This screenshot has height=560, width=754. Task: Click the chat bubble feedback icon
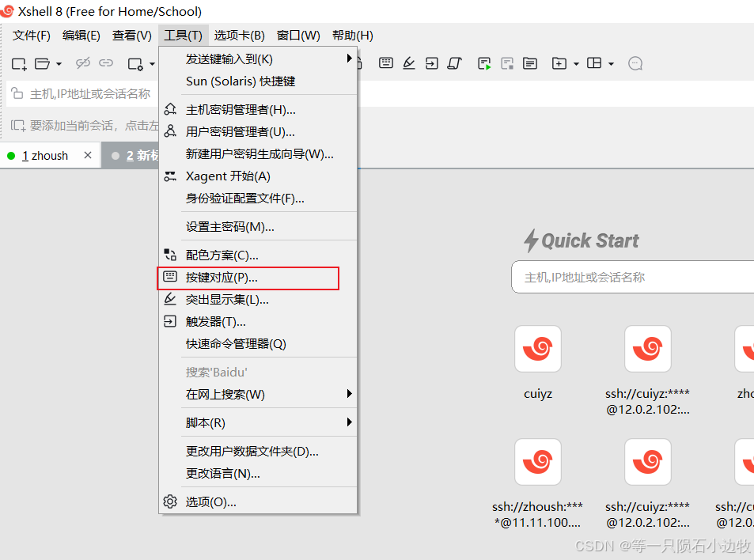(635, 63)
